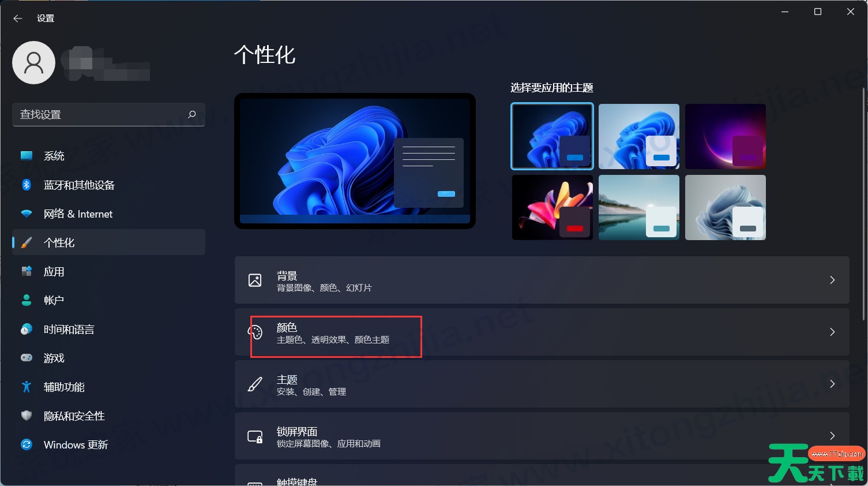Click the user account avatar
Image resolution: width=868 pixels, height=486 pixels.
coord(33,62)
